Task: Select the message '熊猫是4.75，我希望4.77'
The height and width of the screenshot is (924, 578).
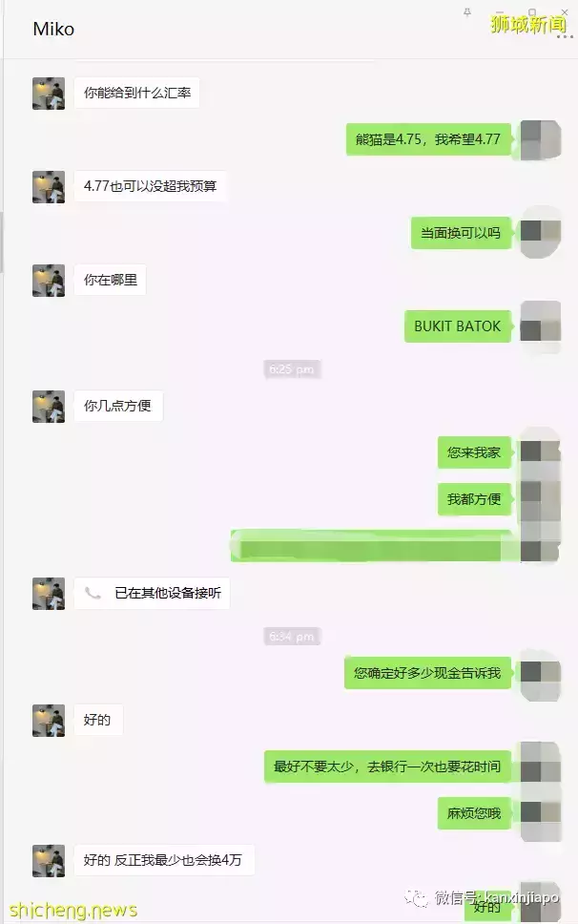Action: tap(428, 139)
